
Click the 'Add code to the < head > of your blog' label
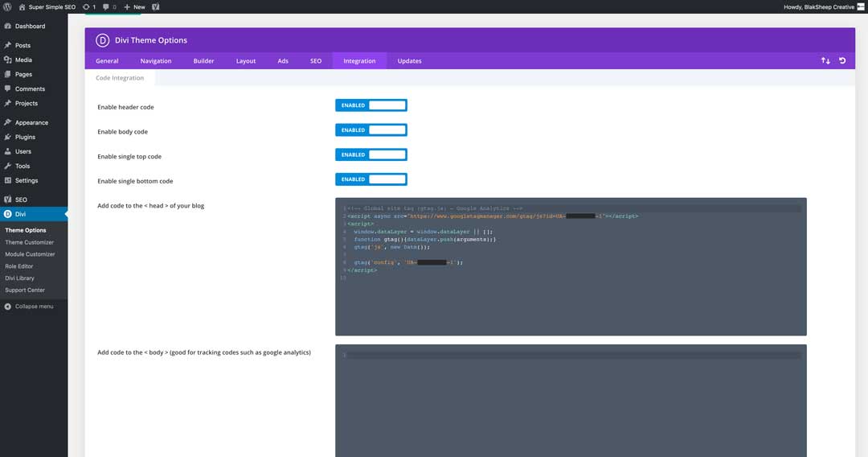[x=150, y=205]
